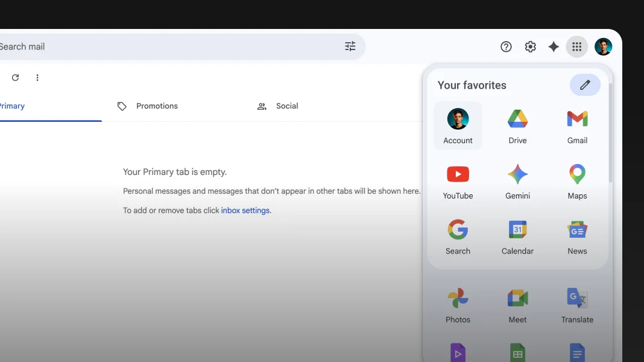Refresh the inbox
Image resolution: width=644 pixels, height=362 pixels.
coord(15,78)
